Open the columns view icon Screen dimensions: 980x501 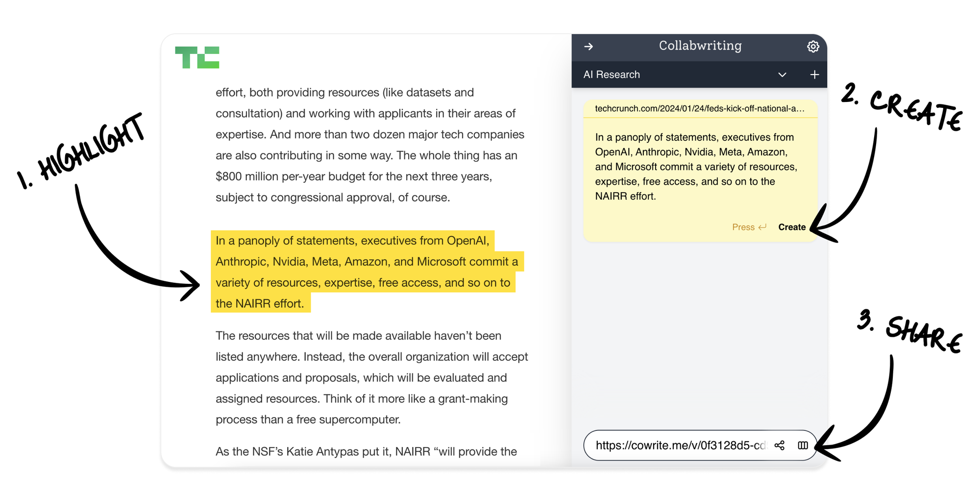pos(803,445)
